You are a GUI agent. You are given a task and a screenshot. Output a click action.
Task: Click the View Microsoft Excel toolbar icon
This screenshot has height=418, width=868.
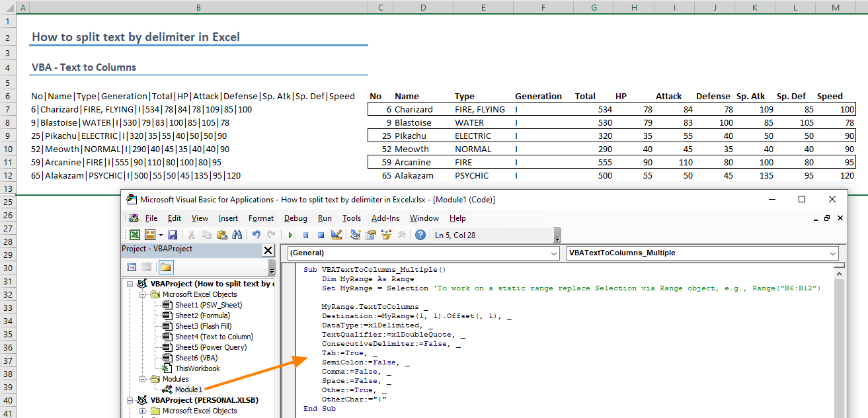134,235
